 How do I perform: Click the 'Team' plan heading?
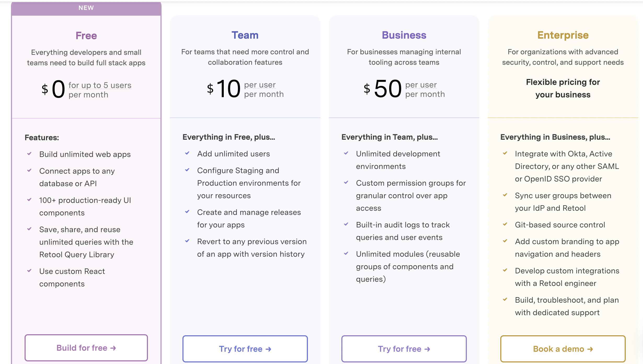[245, 35]
